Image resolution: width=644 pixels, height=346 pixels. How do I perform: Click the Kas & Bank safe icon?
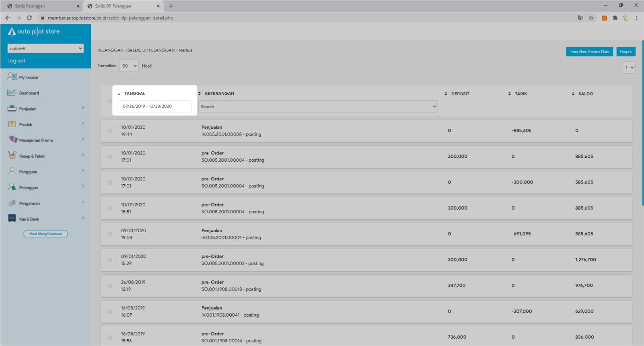[x=12, y=218]
